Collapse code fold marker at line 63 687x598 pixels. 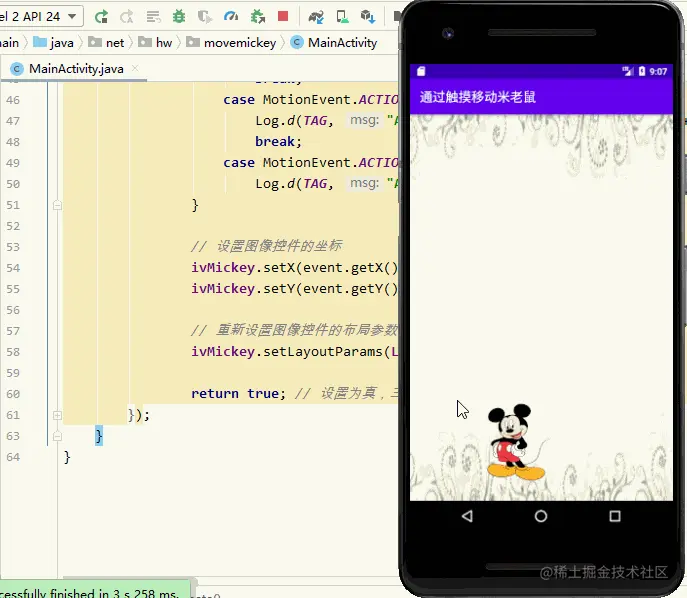click(57, 436)
